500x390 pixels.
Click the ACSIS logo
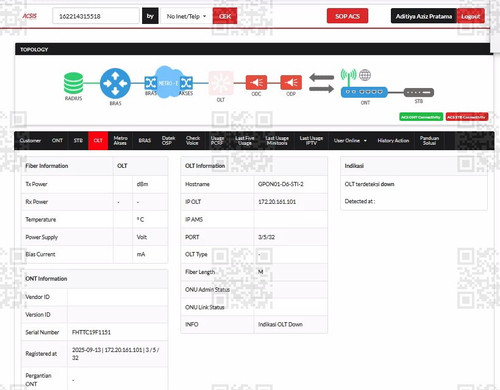click(x=29, y=16)
